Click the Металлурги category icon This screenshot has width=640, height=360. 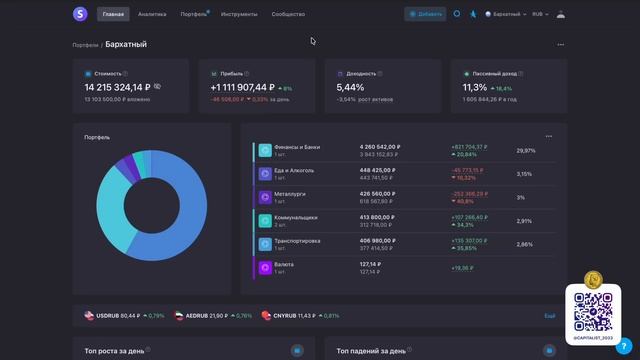265,197
